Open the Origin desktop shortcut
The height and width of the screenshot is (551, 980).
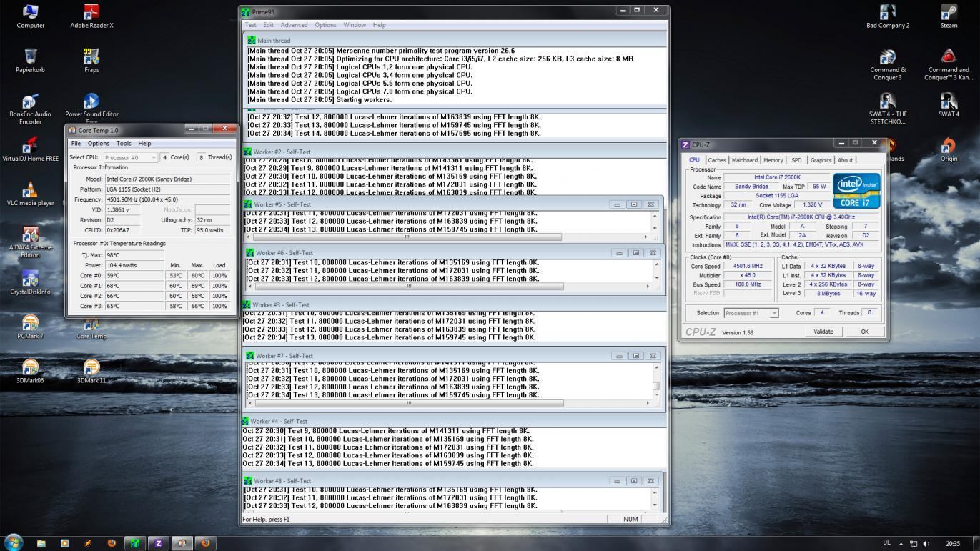[949, 149]
